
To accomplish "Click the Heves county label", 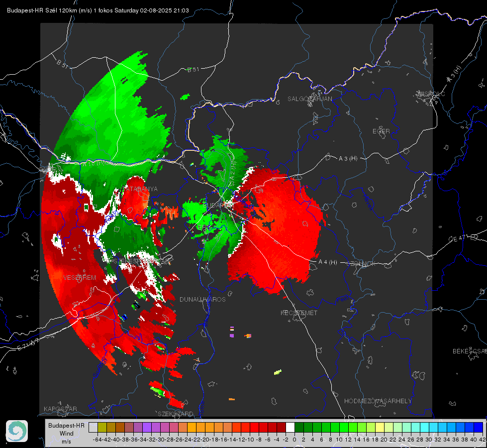I will 368,203.
